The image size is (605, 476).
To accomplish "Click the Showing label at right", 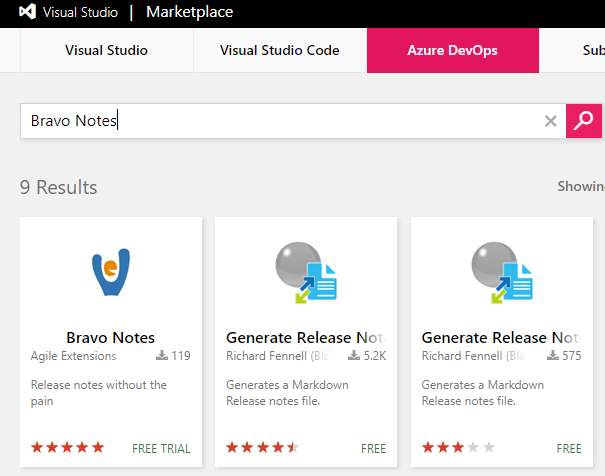I will point(581,187).
